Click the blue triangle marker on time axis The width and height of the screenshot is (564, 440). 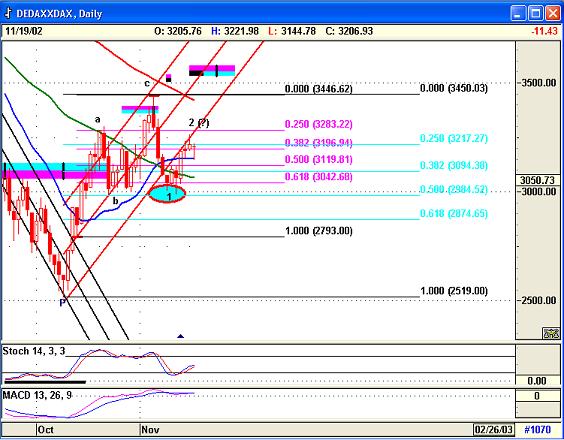181,336
